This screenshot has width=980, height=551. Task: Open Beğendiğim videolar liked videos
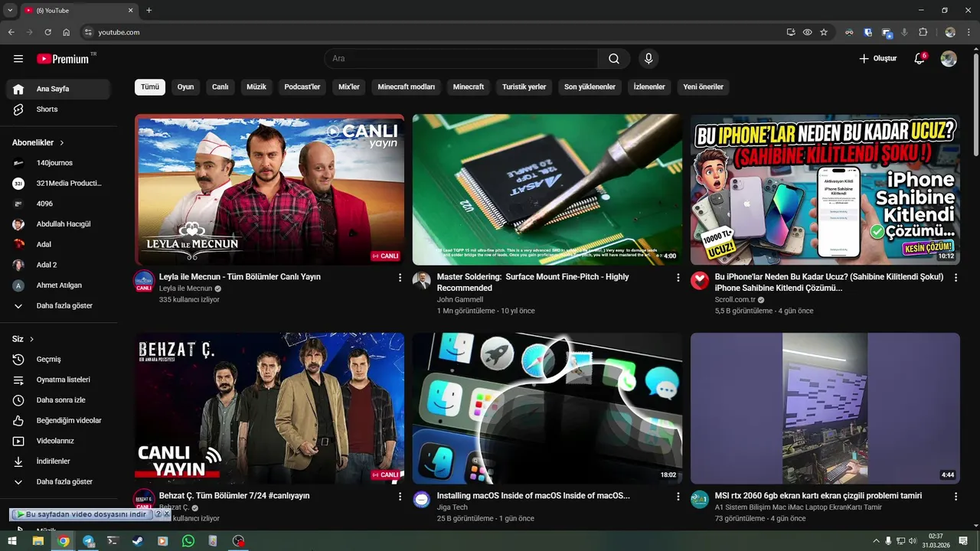pos(58,420)
